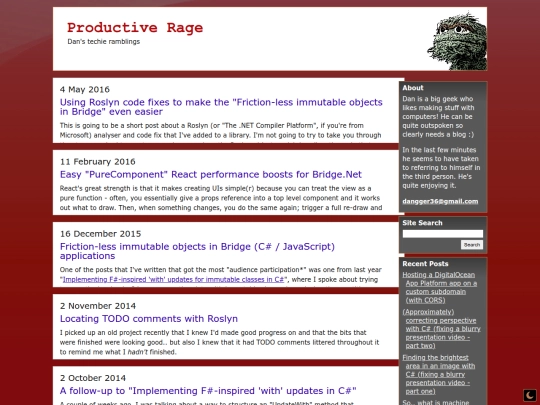
Task: Follow the inline Implementing F#-inspired 'with' link
Action: [174, 279]
